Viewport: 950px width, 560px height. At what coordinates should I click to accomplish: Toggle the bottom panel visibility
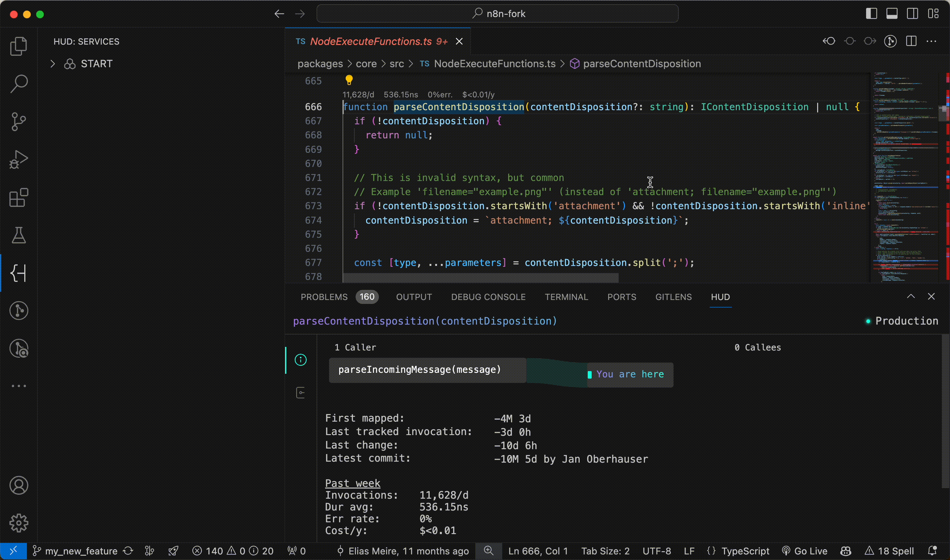[x=892, y=14]
